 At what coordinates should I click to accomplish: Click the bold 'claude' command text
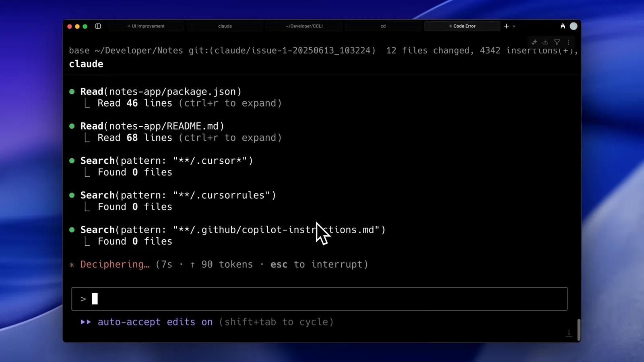tap(86, 64)
